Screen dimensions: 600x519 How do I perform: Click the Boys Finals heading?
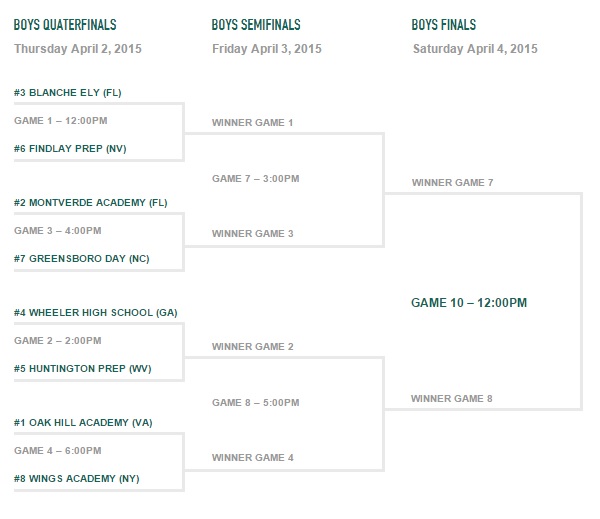click(x=443, y=25)
